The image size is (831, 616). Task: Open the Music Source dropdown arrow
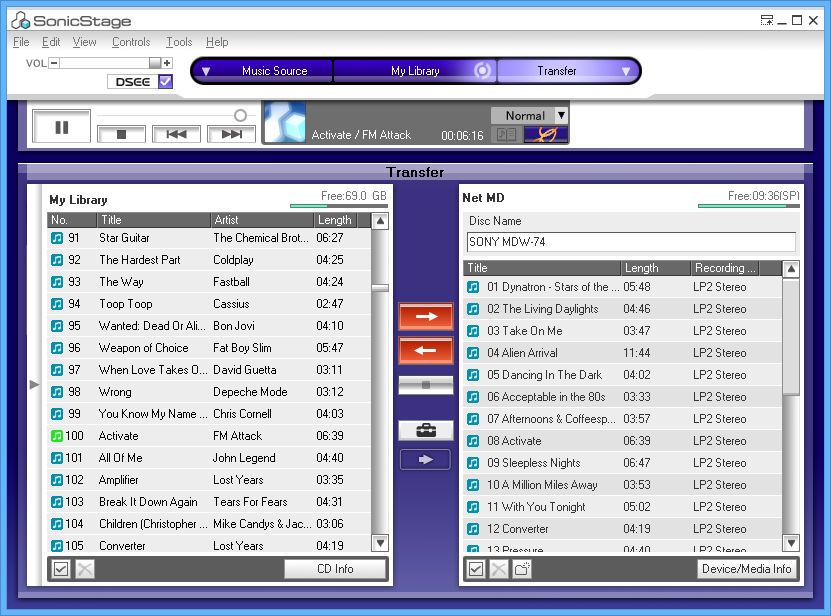tap(206, 71)
